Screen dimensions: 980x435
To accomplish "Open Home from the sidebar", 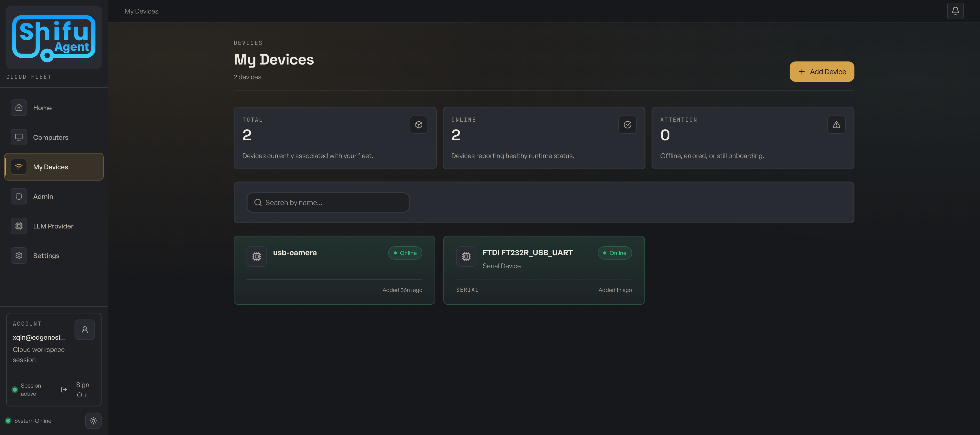I will pyautogui.click(x=19, y=108).
